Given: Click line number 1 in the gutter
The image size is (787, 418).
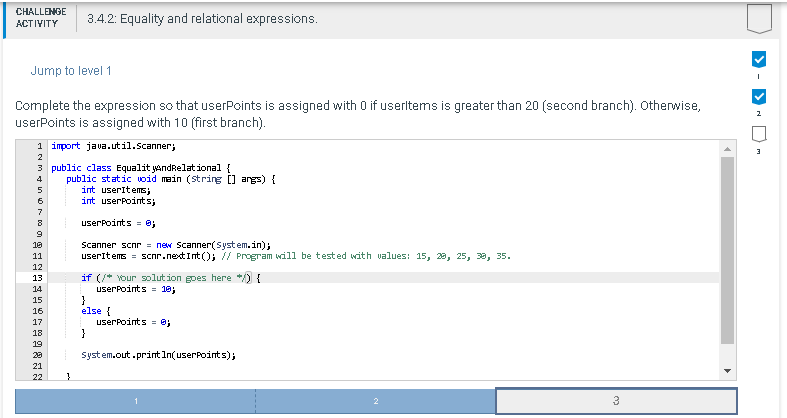Looking at the screenshot, I should pyautogui.click(x=40, y=146).
